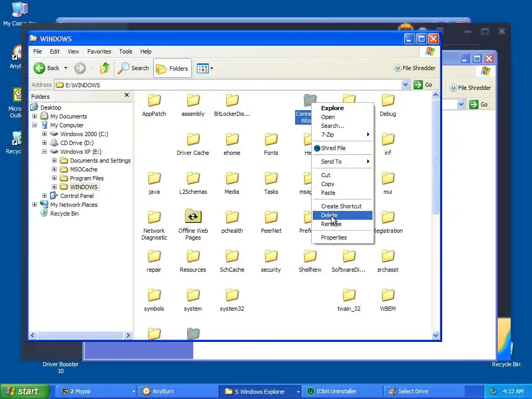Expand Windows 2000 (C:) node
532x399 pixels.
tap(45, 134)
